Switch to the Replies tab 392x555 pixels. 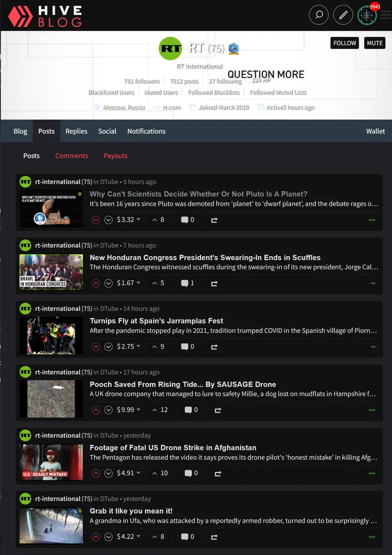point(76,131)
